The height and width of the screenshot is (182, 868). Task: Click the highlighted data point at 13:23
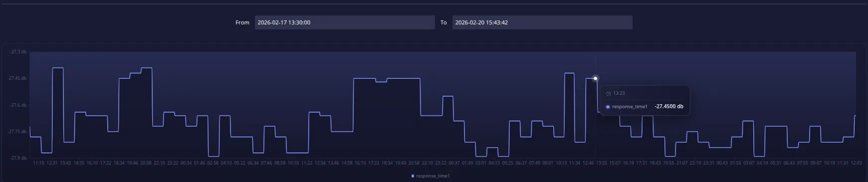595,78
